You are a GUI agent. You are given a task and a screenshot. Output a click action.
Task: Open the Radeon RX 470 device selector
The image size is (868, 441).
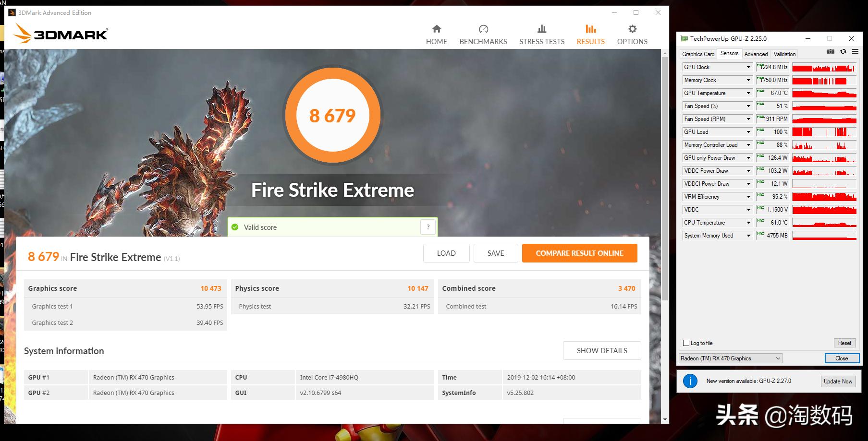[730, 358]
